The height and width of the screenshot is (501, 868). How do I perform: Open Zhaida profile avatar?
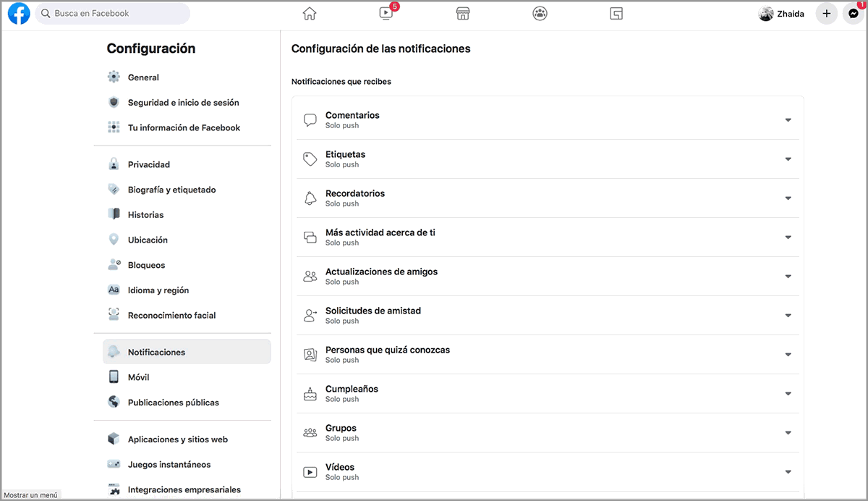click(766, 14)
